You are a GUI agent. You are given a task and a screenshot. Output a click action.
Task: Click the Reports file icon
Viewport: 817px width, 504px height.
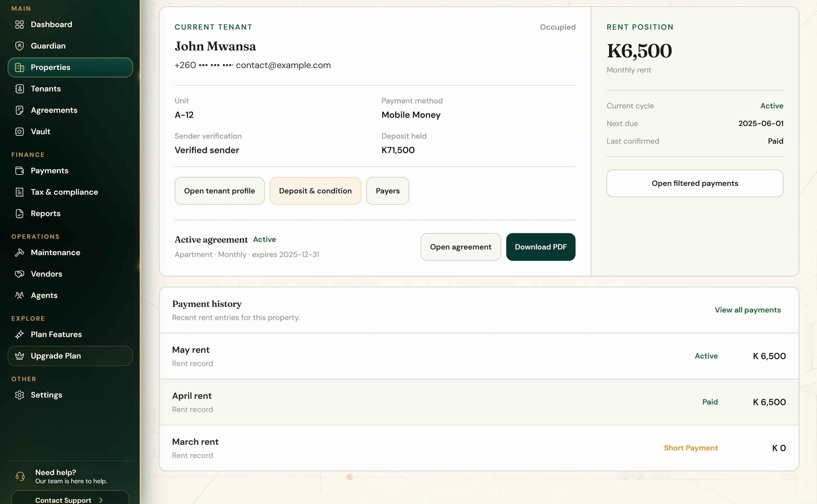coord(20,213)
